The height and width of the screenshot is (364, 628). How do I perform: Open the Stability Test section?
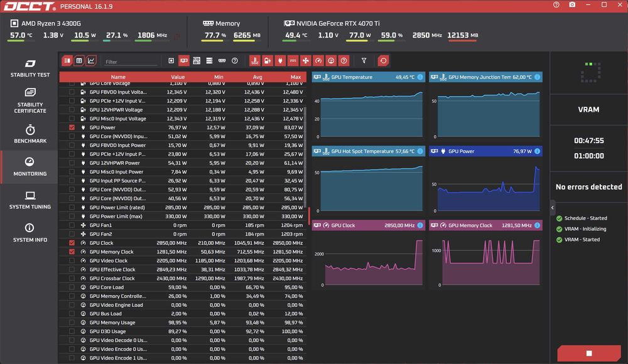[x=30, y=68]
